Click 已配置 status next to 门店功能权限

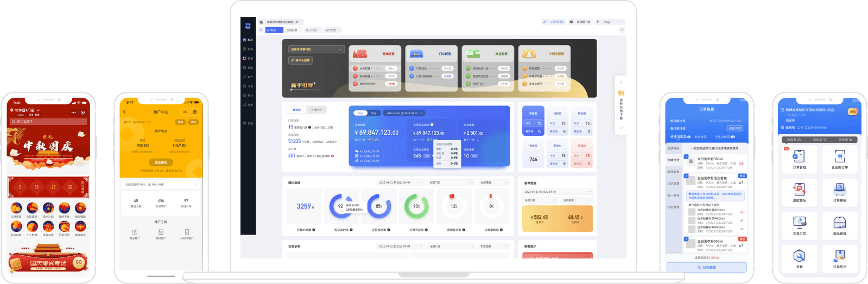click(447, 76)
